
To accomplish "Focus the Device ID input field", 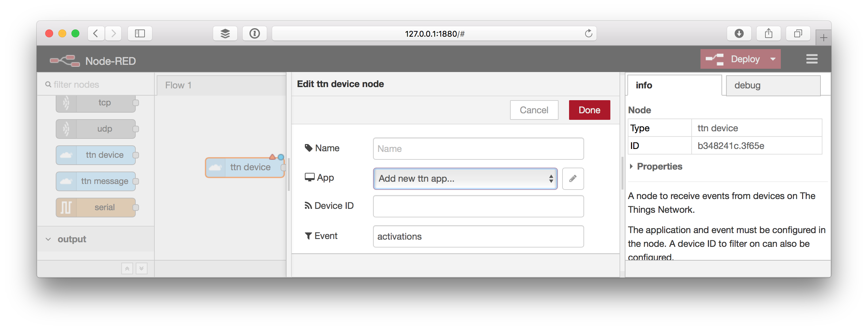I will point(478,206).
